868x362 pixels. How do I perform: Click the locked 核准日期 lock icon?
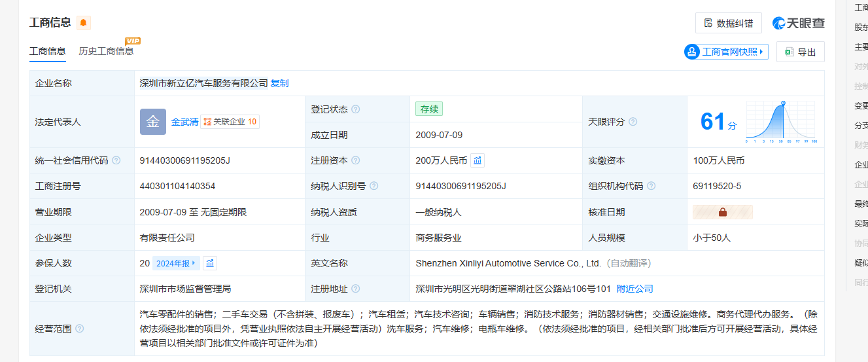click(x=723, y=212)
